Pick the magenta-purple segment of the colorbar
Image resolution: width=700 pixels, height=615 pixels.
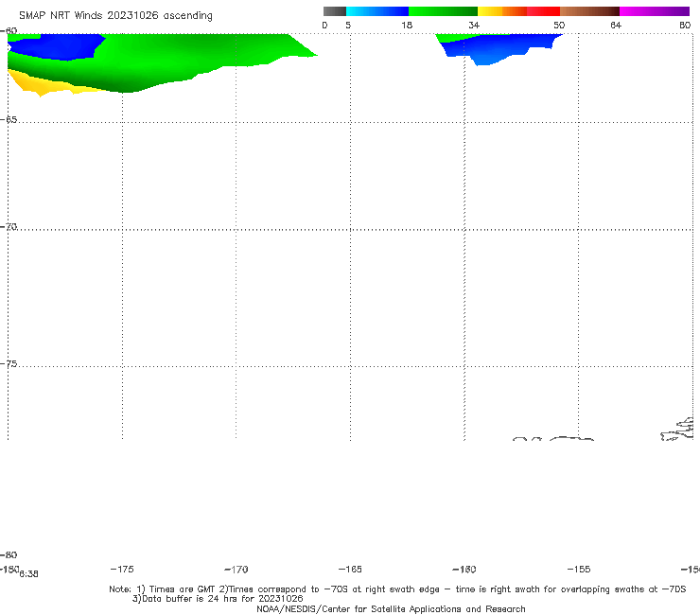coord(655,11)
